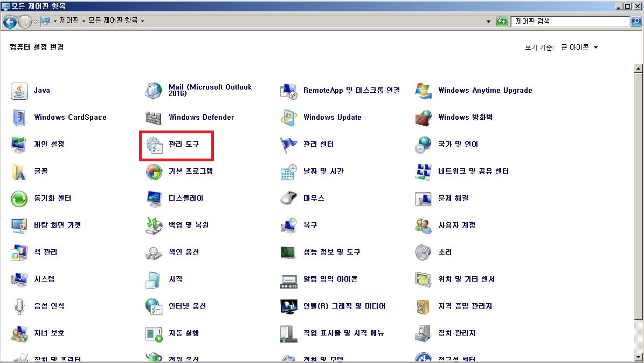Image resolution: width=644 pixels, height=363 pixels.
Task: Open Windows CardSpace icon
Action: (19, 118)
